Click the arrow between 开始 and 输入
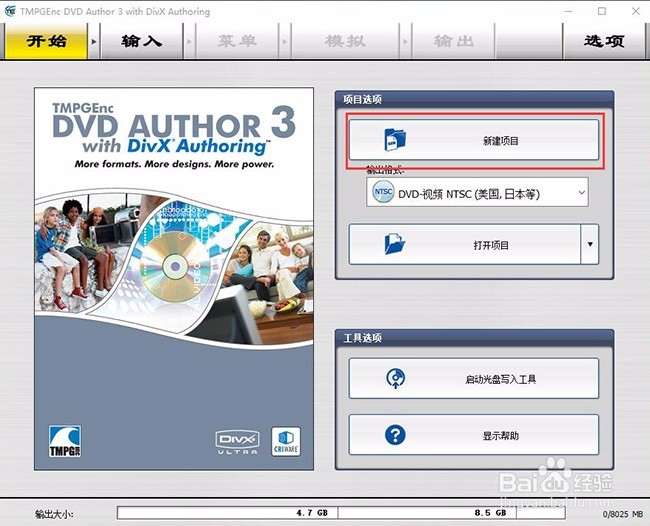Image resolution: width=650 pixels, height=526 pixels. 94,41
